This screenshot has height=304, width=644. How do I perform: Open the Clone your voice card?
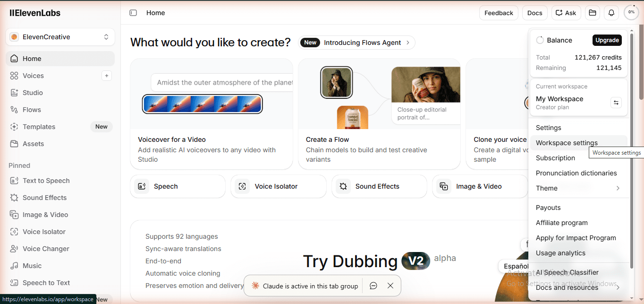(x=497, y=114)
